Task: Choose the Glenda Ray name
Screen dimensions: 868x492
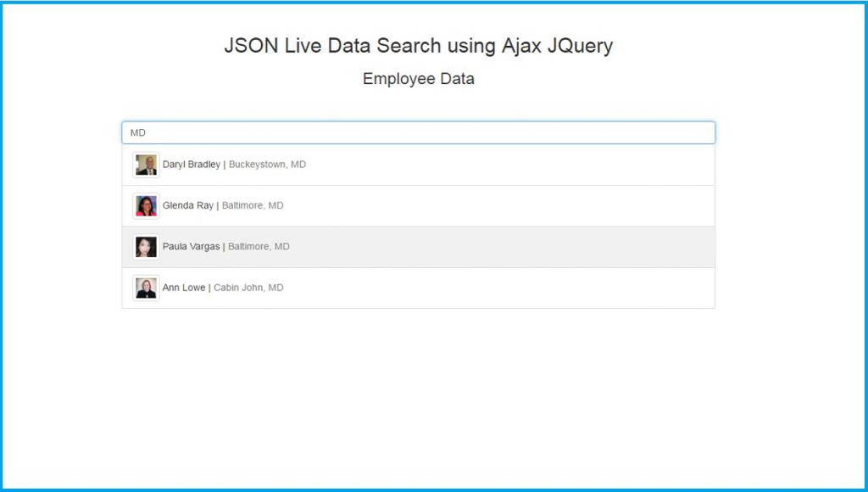Action: 187,205
